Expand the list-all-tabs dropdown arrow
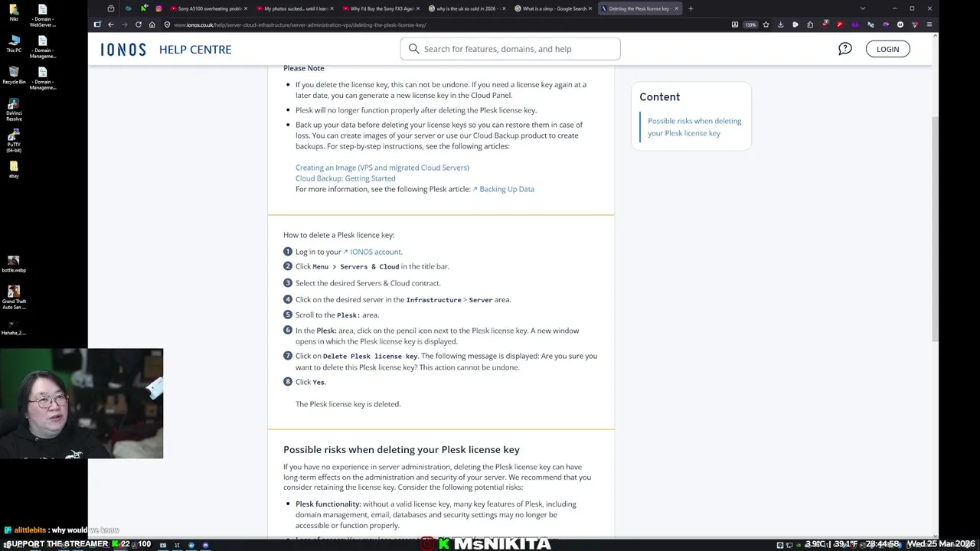 tap(863, 8)
